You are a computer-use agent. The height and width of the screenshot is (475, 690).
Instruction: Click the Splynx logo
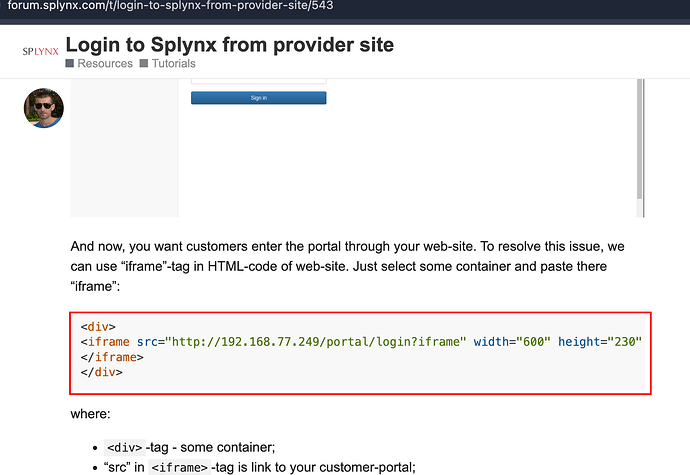click(x=40, y=52)
